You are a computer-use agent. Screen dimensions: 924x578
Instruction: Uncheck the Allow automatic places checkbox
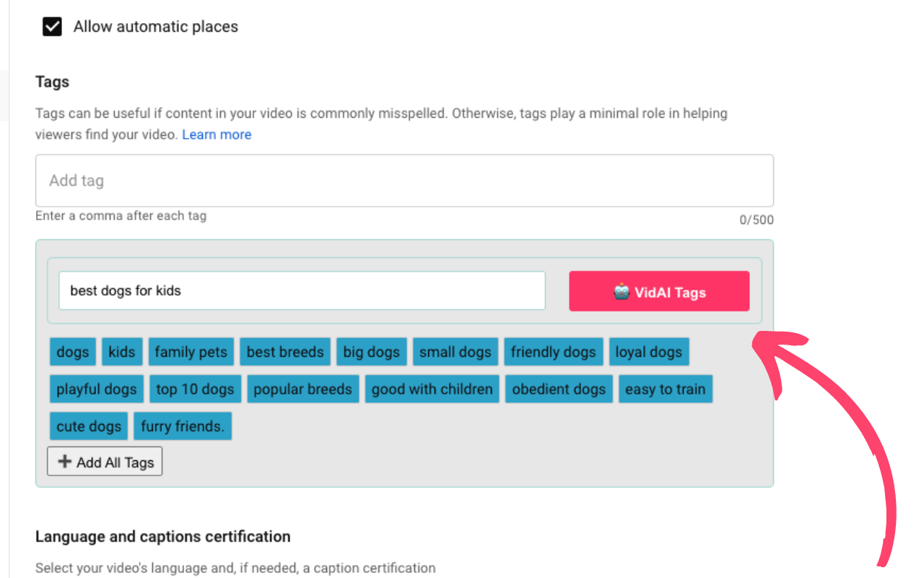point(52,27)
